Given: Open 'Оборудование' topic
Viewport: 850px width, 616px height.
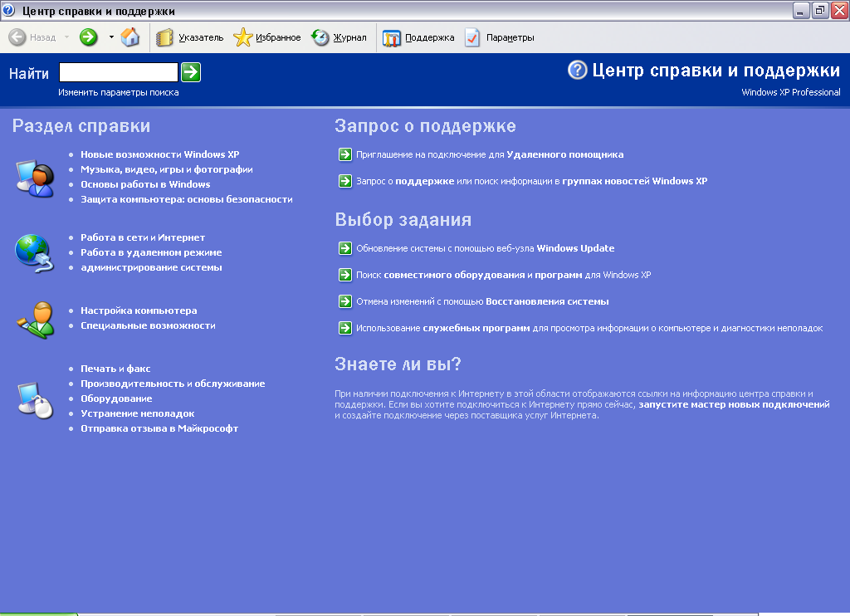Looking at the screenshot, I should pos(116,398).
